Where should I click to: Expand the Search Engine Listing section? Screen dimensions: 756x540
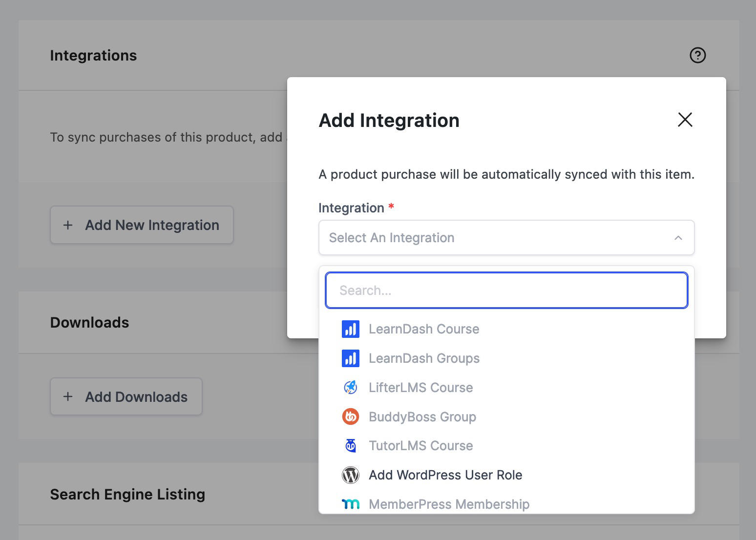point(127,494)
